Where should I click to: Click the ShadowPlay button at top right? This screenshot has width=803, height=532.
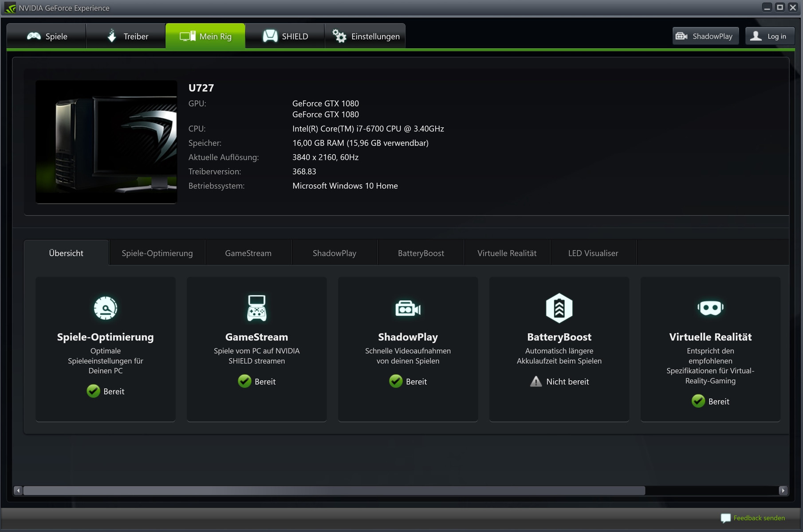(x=705, y=36)
